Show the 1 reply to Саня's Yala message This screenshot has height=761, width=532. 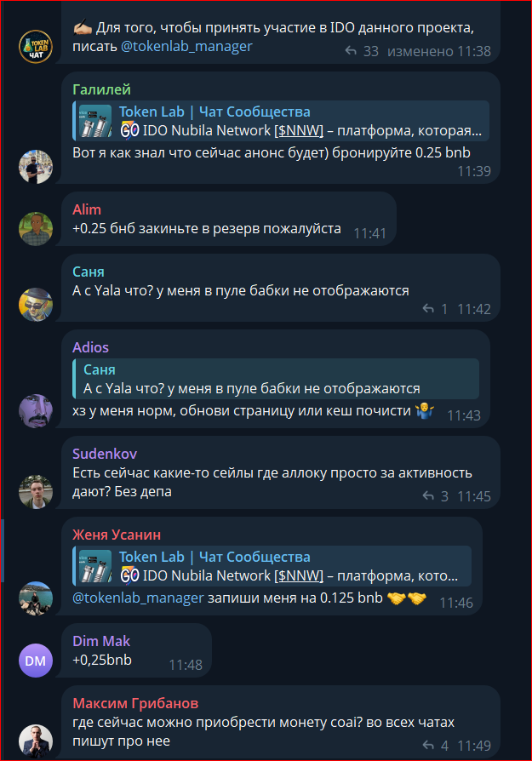tap(435, 309)
